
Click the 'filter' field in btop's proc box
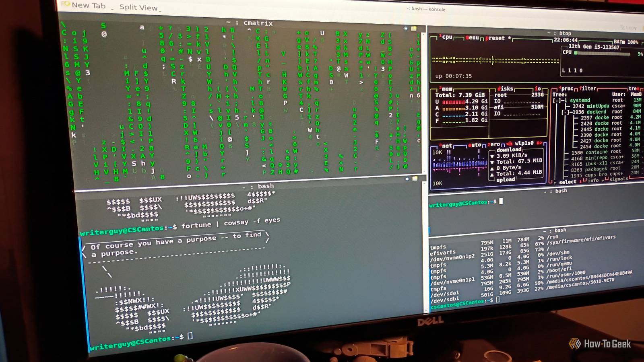click(588, 88)
